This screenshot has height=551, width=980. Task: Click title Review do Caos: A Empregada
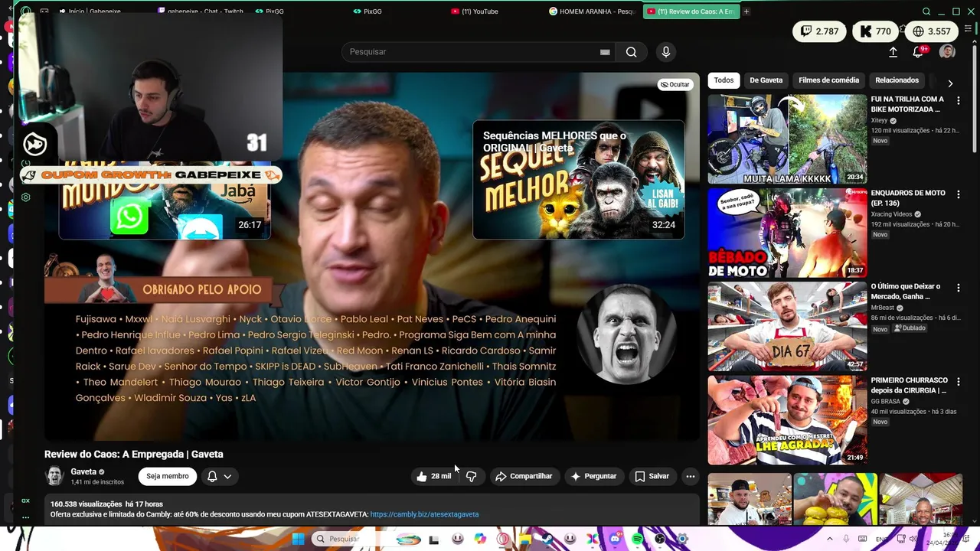[x=133, y=454]
